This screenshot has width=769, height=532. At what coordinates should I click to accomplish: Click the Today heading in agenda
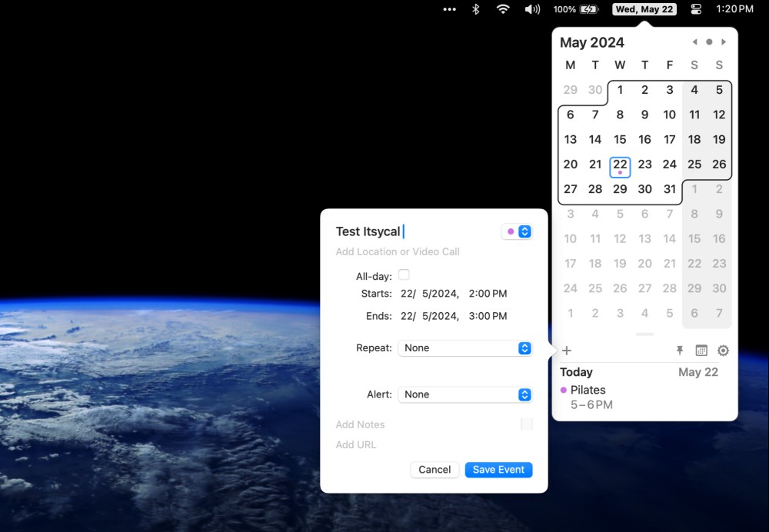pyautogui.click(x=576, y=372)
